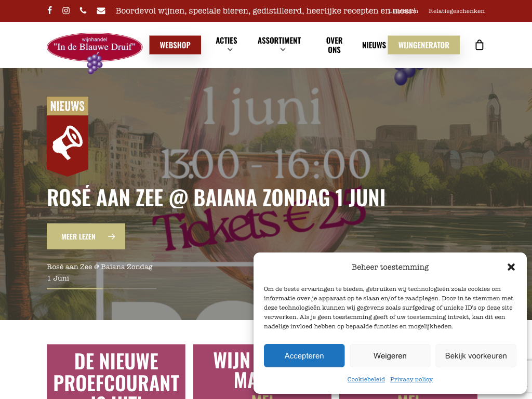Open the Instagram profile icon
This screenshot has width=532, height=399.
coord(66,10)
